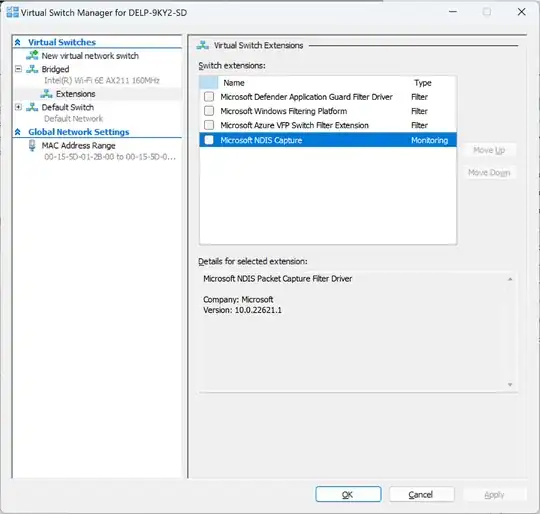Click Microsoft NDIS Packet Capture Filter Driver text
This screenshot has width=540, height=514.
[278, 279]
